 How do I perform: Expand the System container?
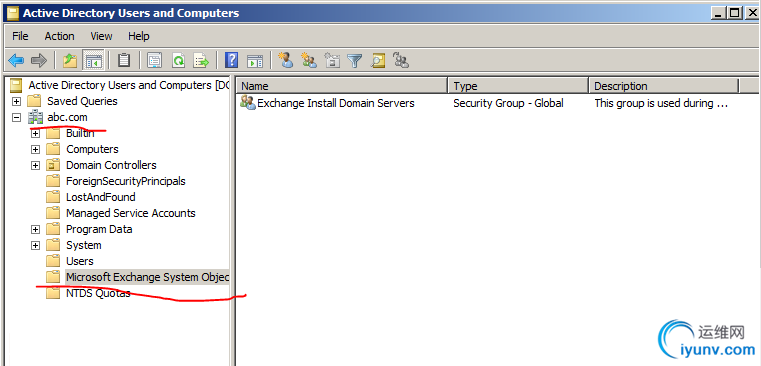point(35,246)
